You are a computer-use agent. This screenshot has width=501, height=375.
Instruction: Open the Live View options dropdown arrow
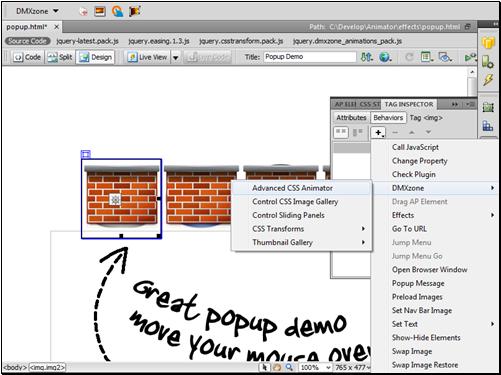[175, 58]
